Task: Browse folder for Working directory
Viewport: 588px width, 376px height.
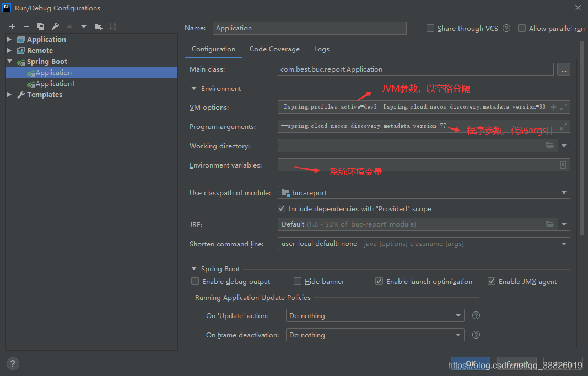Action: (x=550, y=146)
